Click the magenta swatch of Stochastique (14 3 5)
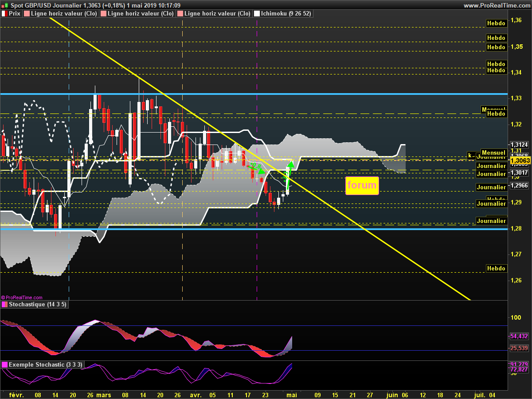 point(4,305)
